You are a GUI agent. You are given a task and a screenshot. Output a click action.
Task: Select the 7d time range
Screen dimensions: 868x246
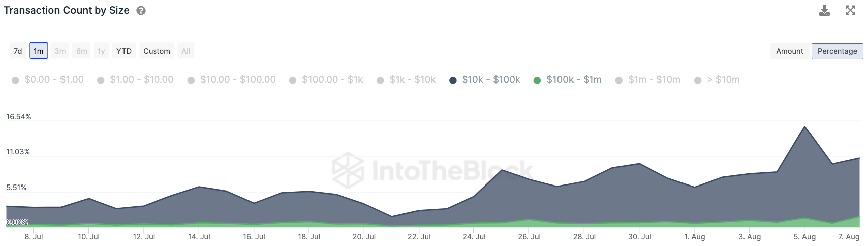point(18,51)
